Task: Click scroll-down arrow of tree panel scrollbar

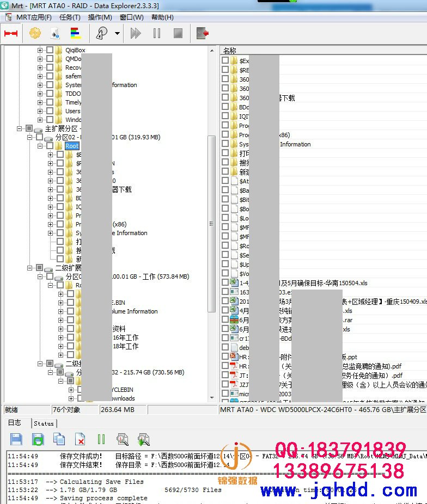Action: [x=212, y=398]
